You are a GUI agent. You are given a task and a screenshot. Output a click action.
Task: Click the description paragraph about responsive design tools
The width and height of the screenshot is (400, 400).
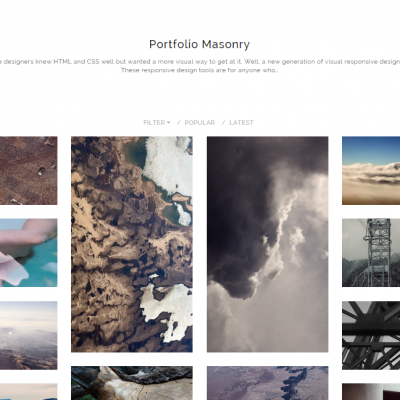(x=199, y=66)
